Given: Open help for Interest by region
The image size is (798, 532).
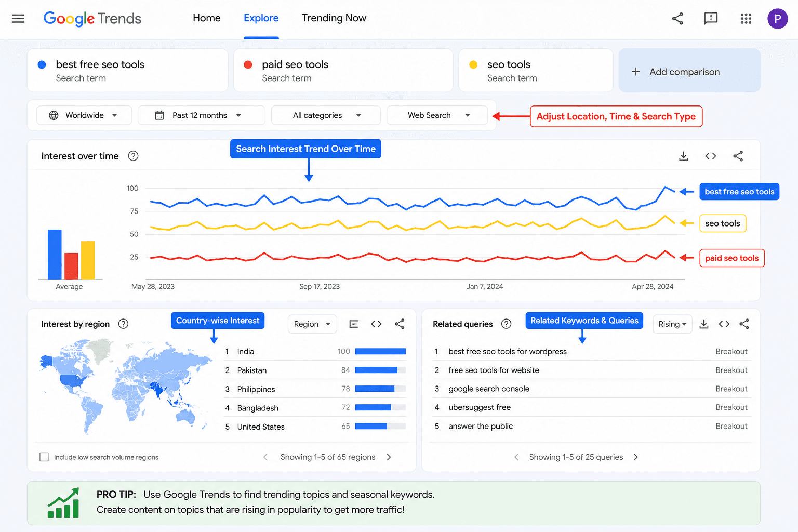Looking at the screenshot, I should click(x=123, y=324).
